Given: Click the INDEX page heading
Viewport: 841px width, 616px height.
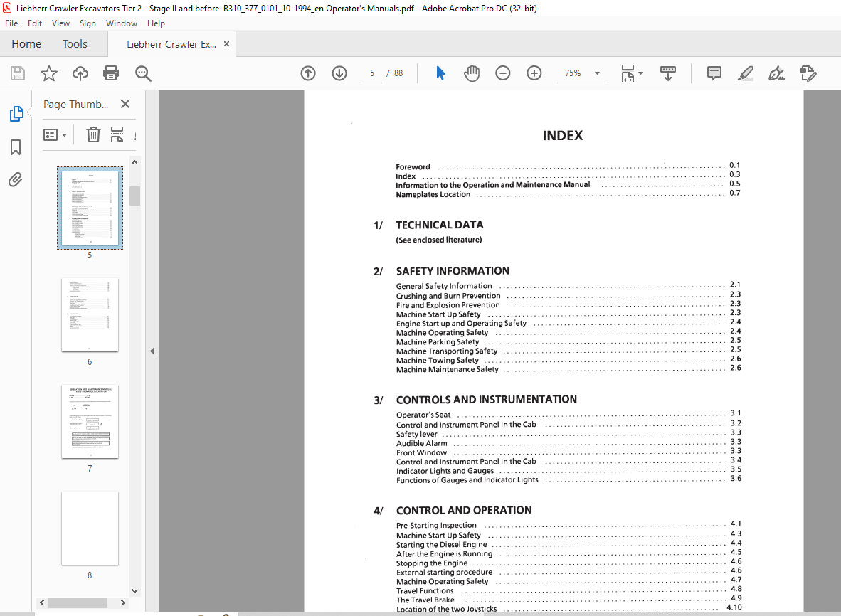Looking at the screenshot, I should (563, 136).
